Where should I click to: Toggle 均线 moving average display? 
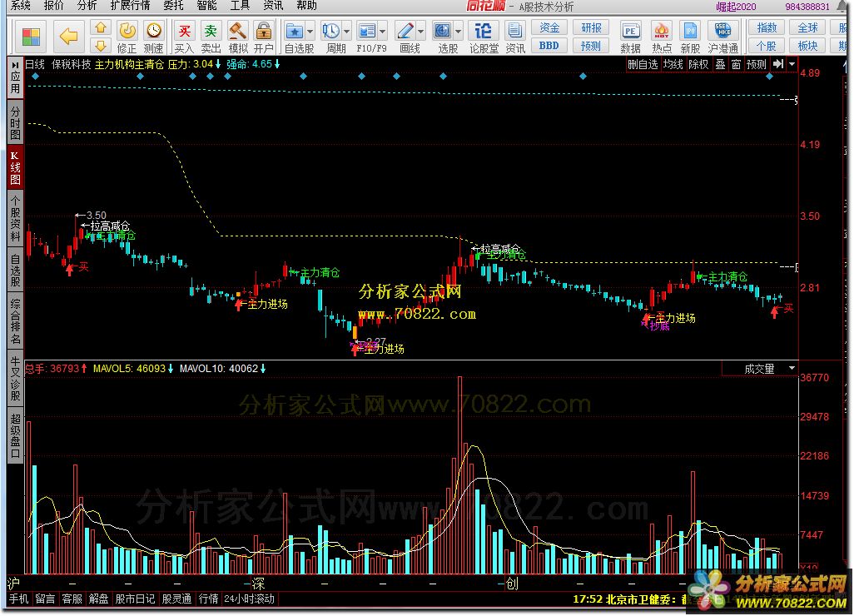tap(673, 64)
